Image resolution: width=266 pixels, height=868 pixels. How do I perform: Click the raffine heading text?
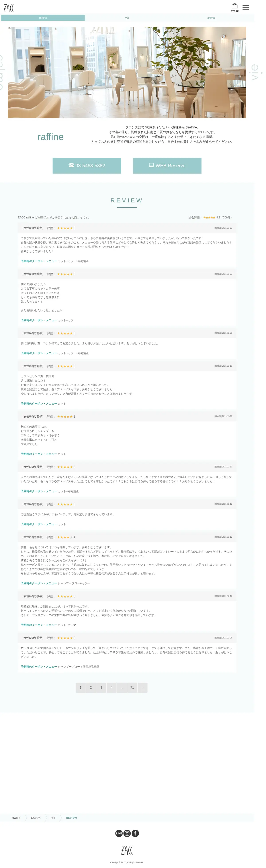coord(51,137)
